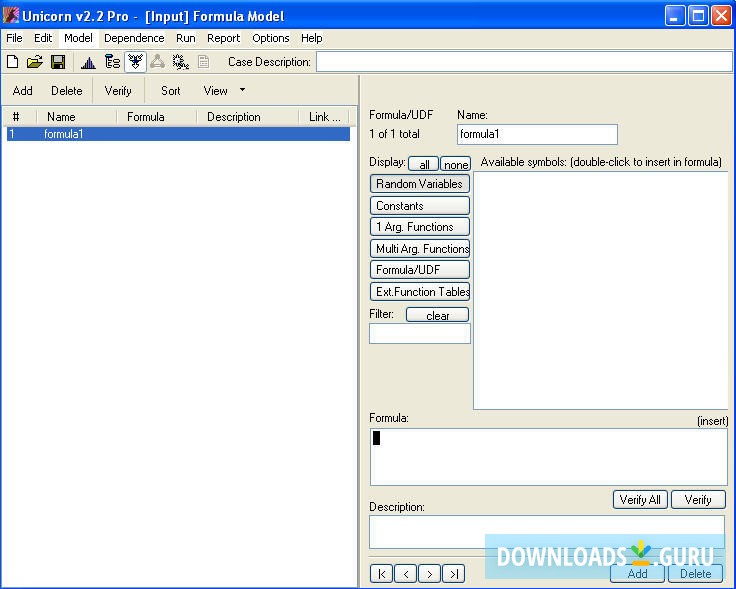Click the bottom Delete button

click(696, 574)
